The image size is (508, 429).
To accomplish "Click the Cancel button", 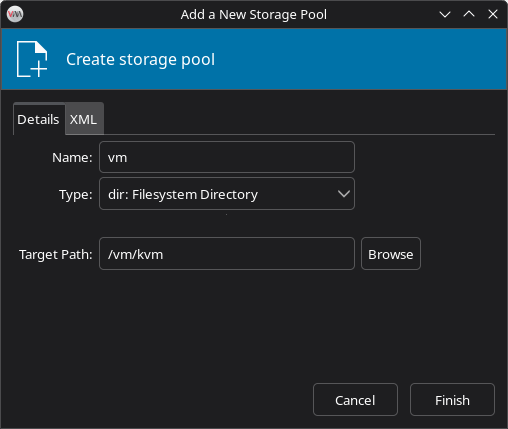I will click(355, 400).
